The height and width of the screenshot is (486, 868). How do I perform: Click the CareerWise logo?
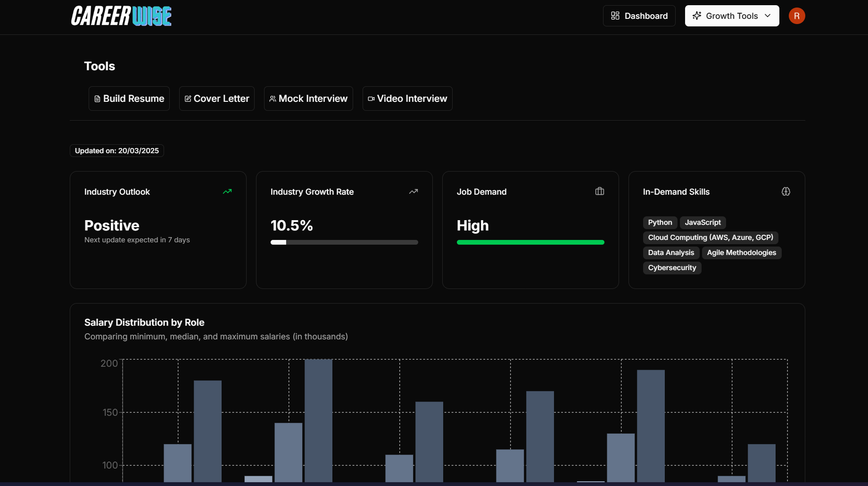121,16
